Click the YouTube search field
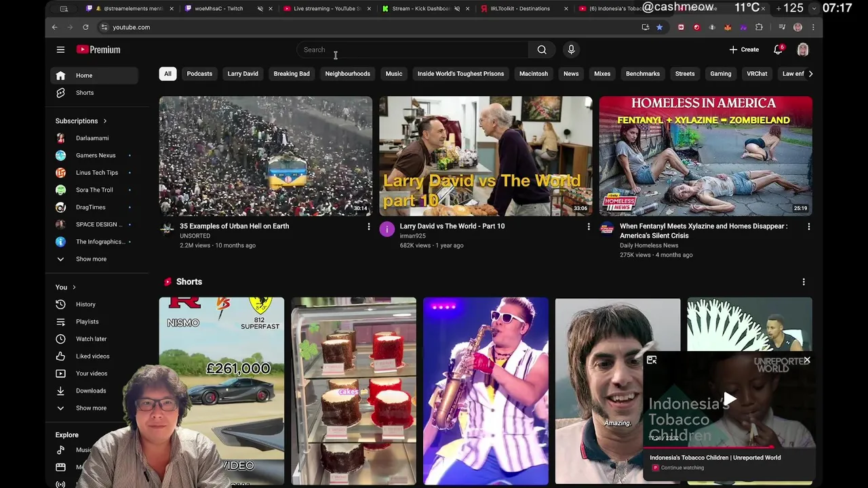868x488 pixels. click(x=413, y=49)
